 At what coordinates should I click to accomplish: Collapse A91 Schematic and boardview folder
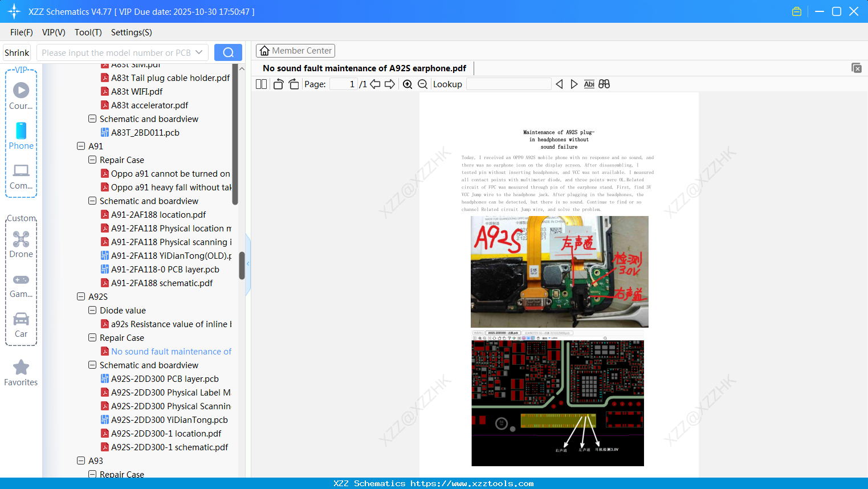click(x=92, y=201)
